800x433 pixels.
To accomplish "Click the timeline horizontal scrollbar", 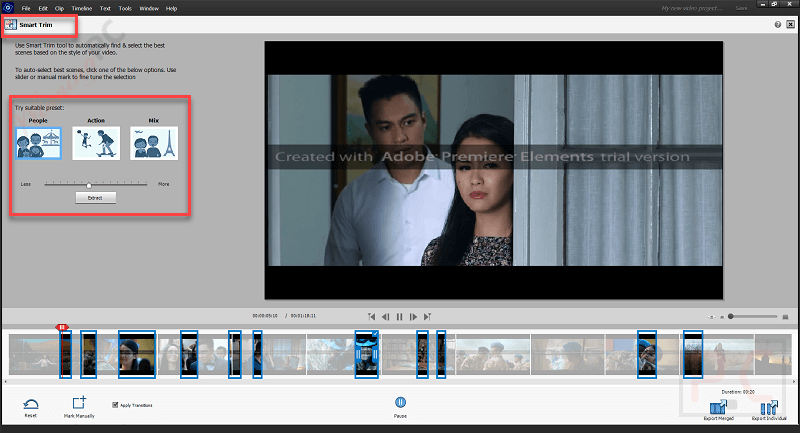I will (x=399, y=381).
